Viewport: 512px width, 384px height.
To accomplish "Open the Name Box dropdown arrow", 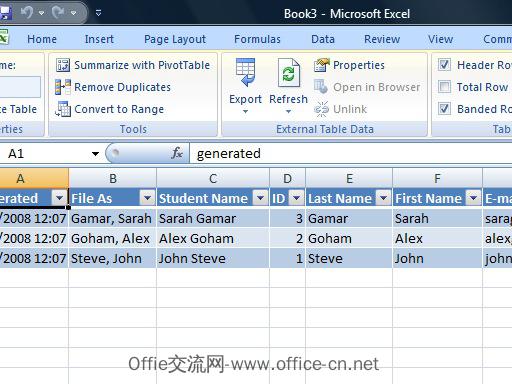I will click(x=95, y=154).
